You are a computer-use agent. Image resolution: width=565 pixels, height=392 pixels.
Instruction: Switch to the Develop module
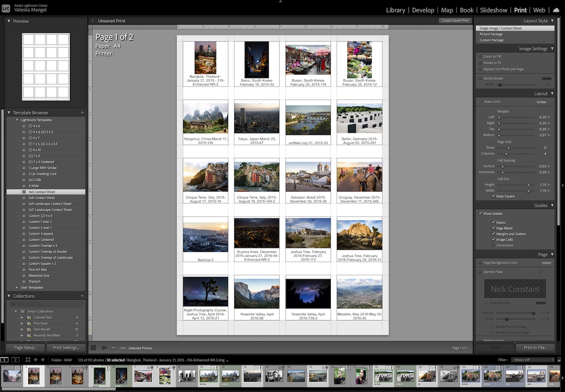click(x=423, y=10)
